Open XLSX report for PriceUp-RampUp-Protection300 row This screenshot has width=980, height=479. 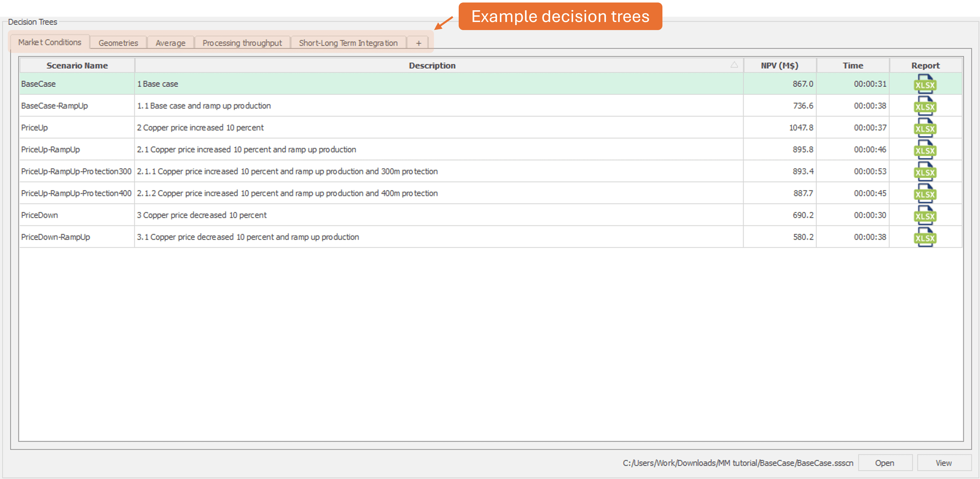tap(925, 171)
